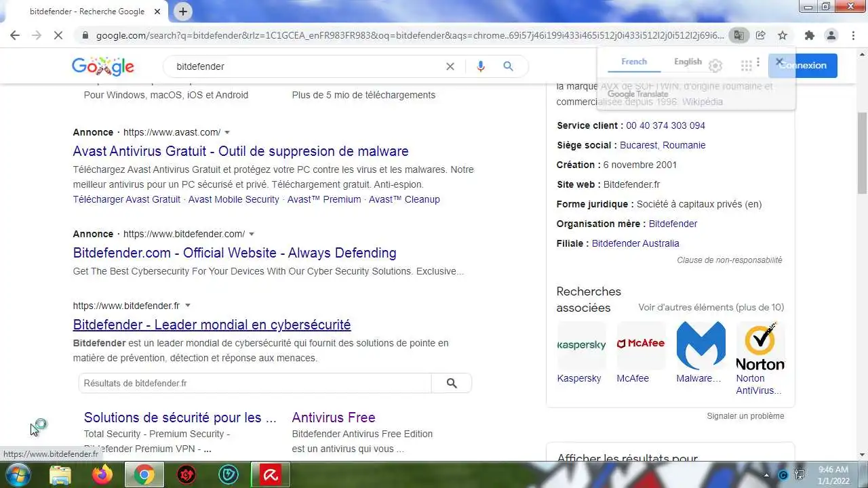The image size is (868, 488).
Task: Click the Chrome back arrow
Action: pyautogui.click(x=15, y=35)
